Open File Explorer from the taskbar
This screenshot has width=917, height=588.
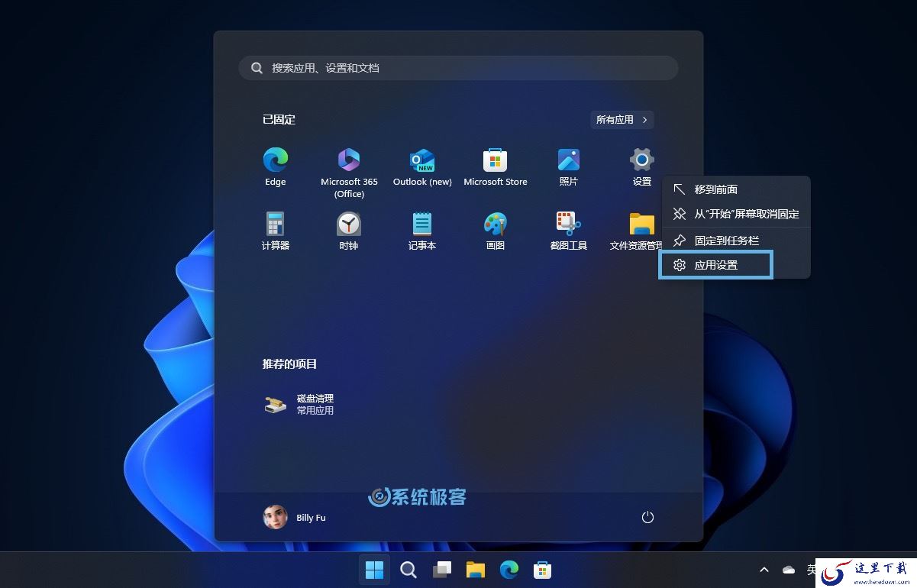476,570
